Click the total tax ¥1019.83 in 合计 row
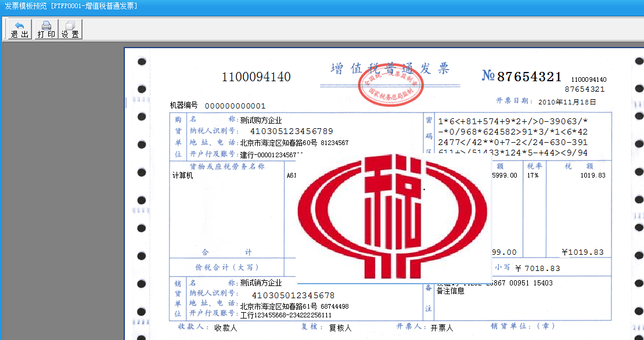 coord(583,252)
